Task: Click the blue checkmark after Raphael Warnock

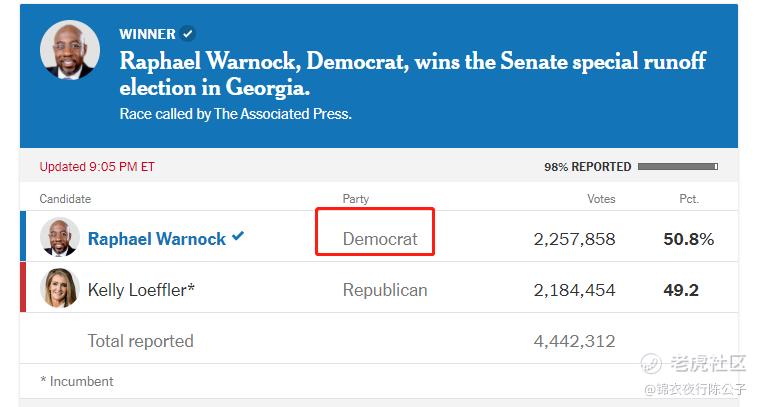Action: [238, 236]
